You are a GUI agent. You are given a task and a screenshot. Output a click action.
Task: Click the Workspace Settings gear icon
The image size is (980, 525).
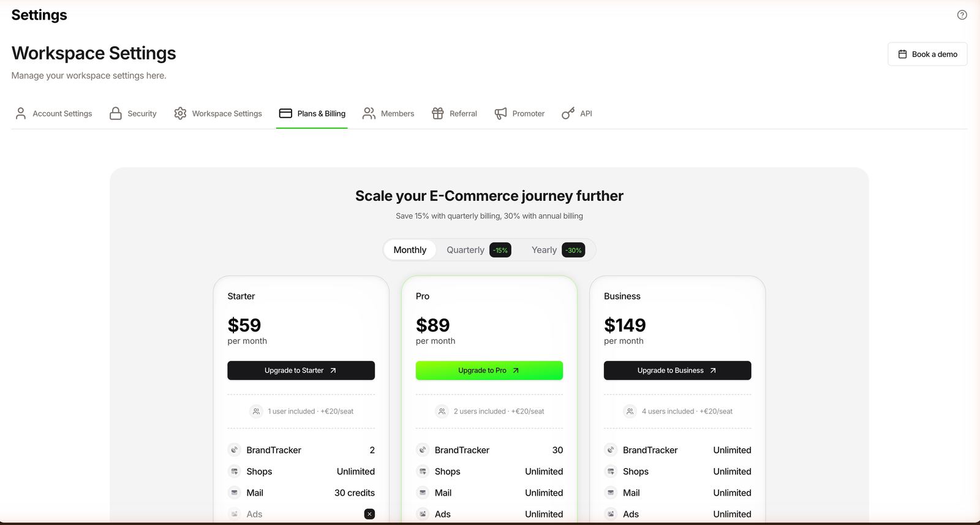pyautogui.click(x=180, y=113)
